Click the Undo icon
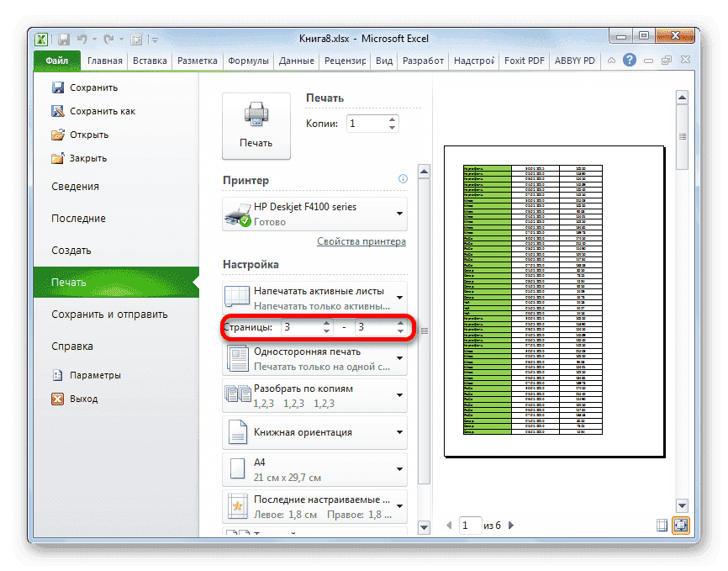 (x=82, y=39)
